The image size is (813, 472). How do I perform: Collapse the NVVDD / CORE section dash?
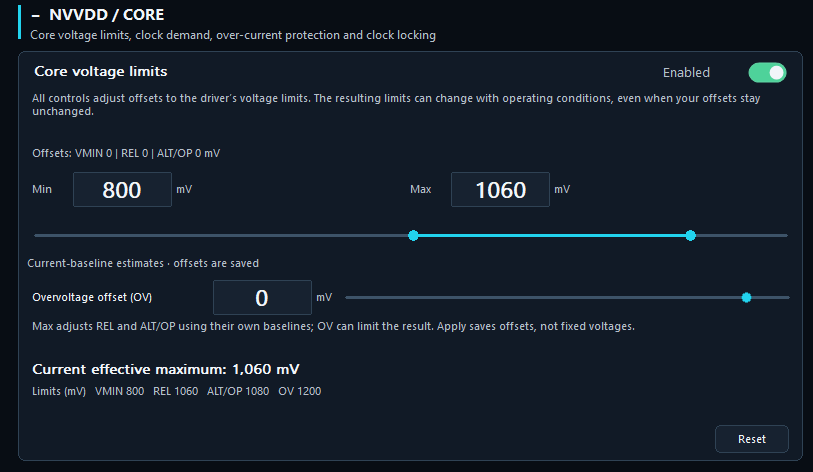(35, 16)
